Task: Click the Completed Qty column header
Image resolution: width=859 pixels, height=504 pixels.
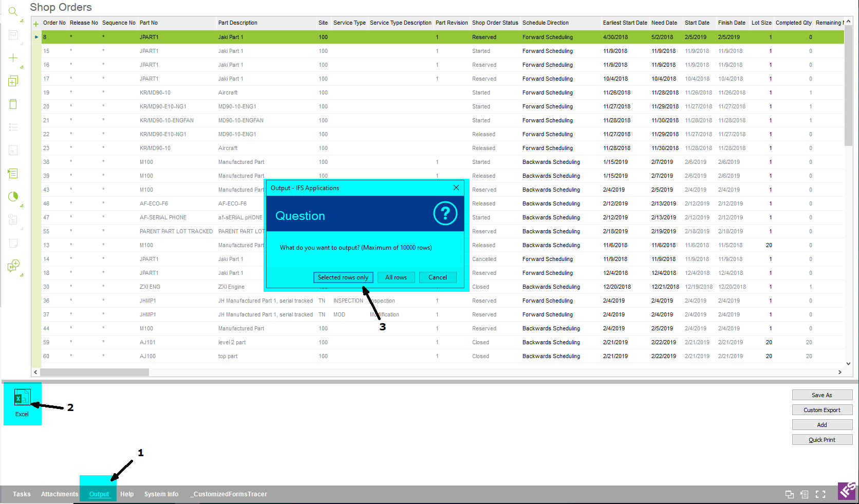Action: 793,23
